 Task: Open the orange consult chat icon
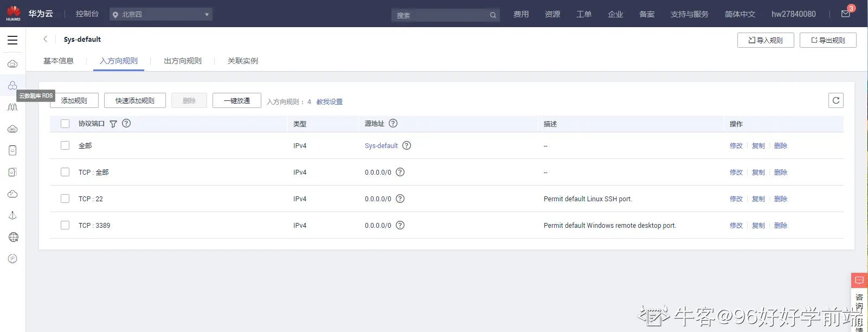click(x=859, y=280)
